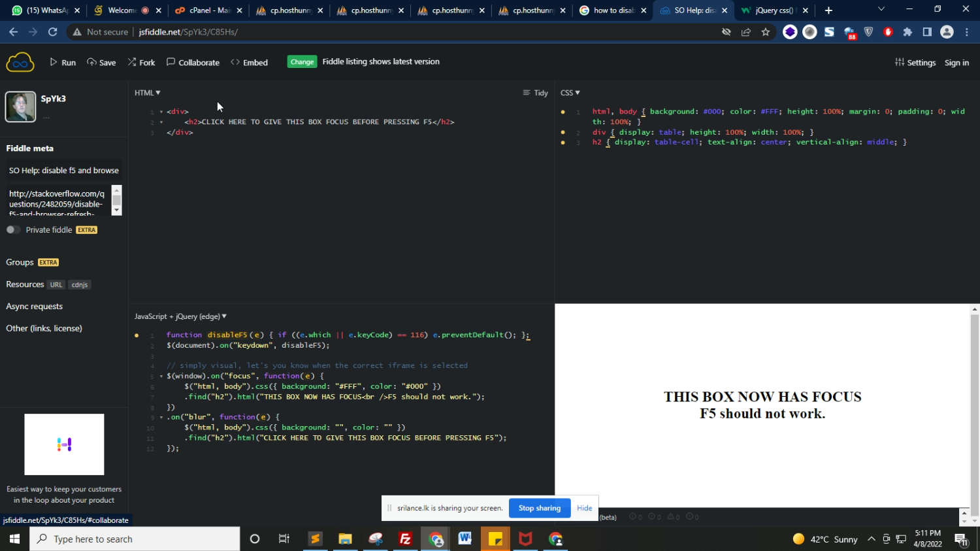Expand the HTML panel dropdown
This screenshot has width=980, height=551.
point(148,93)
